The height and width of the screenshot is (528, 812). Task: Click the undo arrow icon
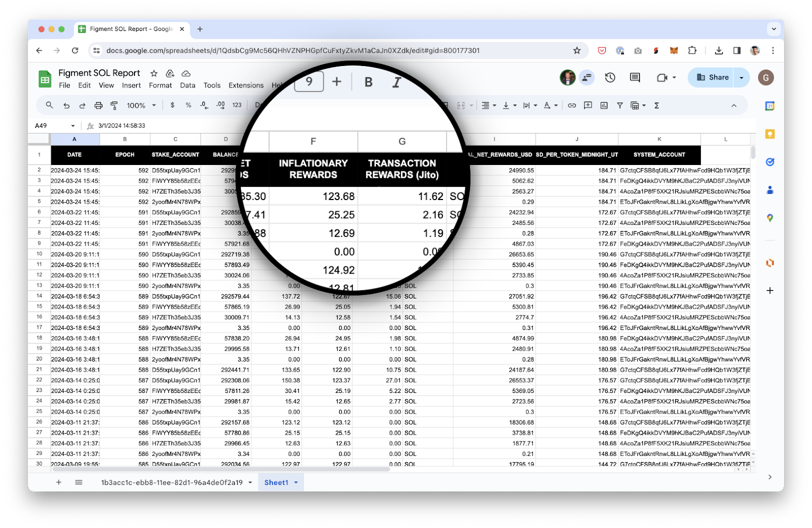66,106
